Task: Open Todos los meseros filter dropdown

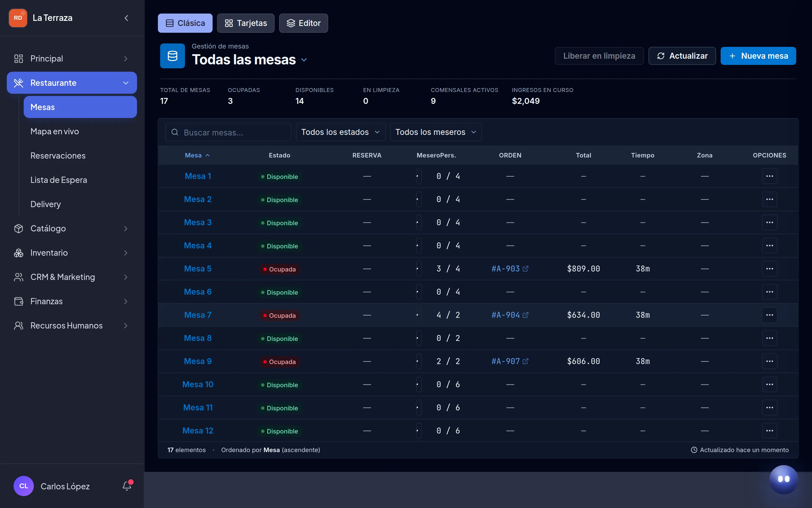Action: click(x=436, y=132)
